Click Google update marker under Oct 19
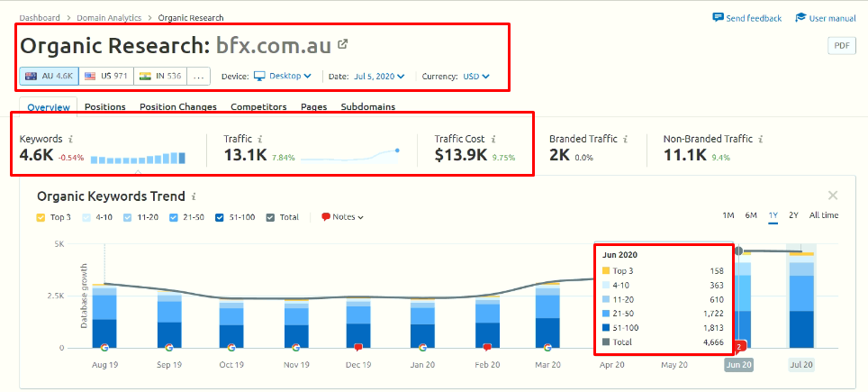868x392 pixels. click(x=231, y=348)
